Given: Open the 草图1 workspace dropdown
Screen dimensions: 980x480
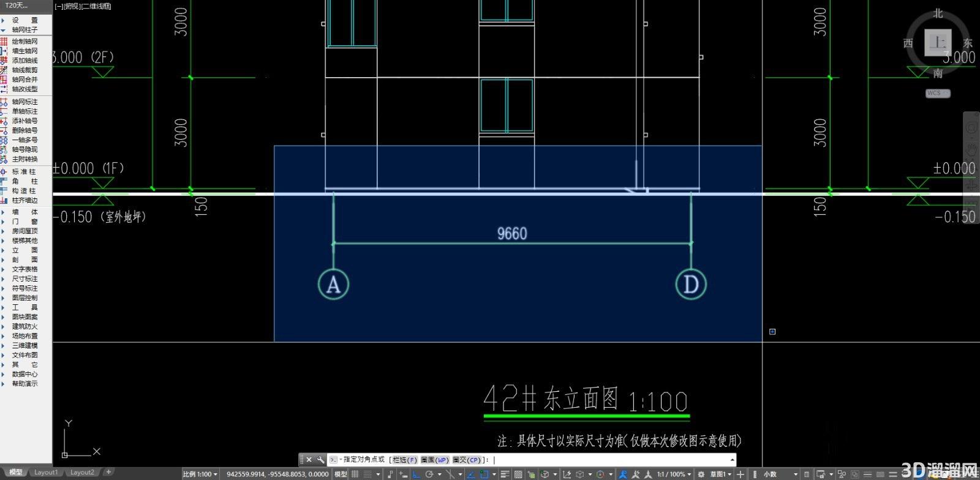Looking at the screenshot, I should click(x=720, y=474).
